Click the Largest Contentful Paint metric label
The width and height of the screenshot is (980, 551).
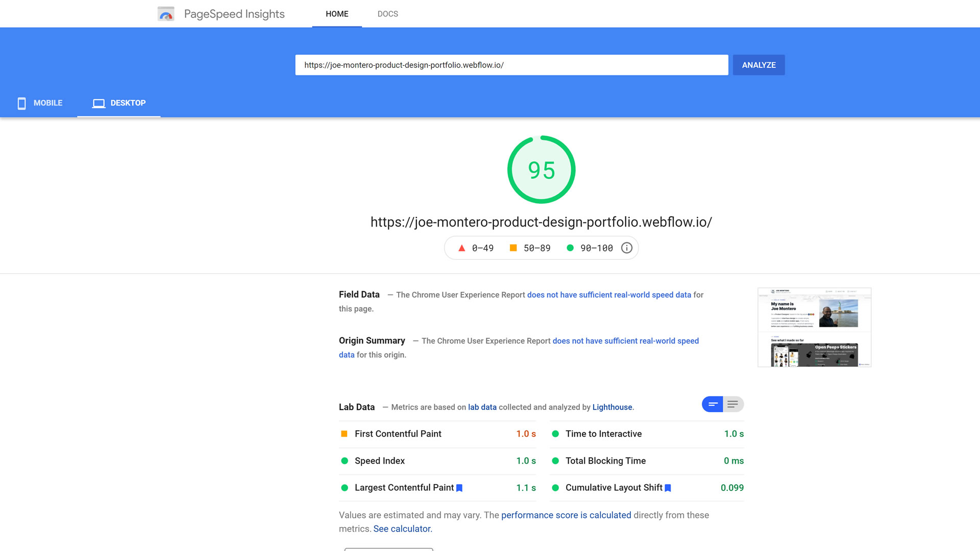pos(404,488)
